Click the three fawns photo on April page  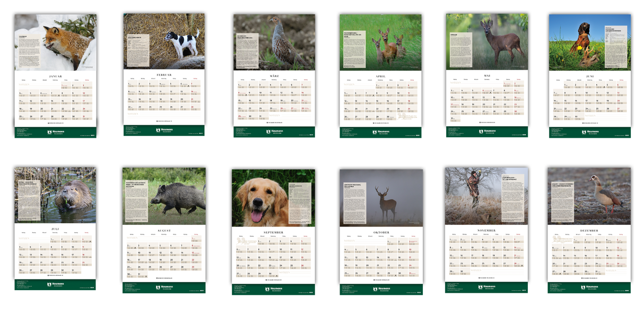click(x=380, y=42)
